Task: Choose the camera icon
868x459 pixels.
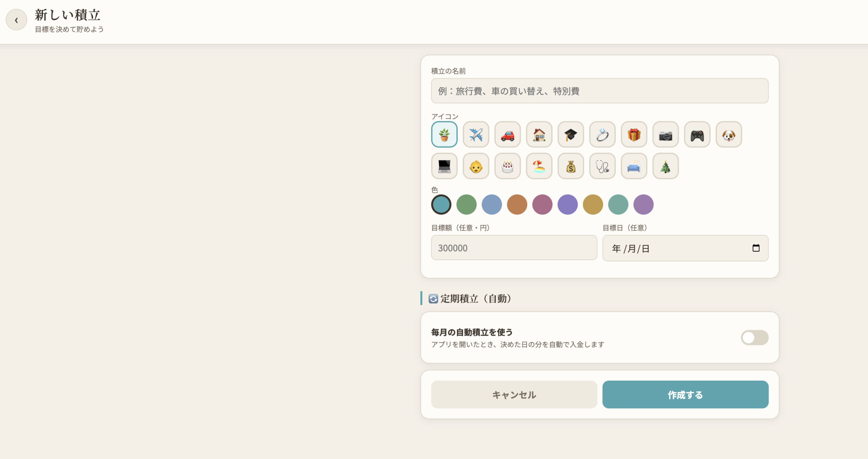Action: 666,135
